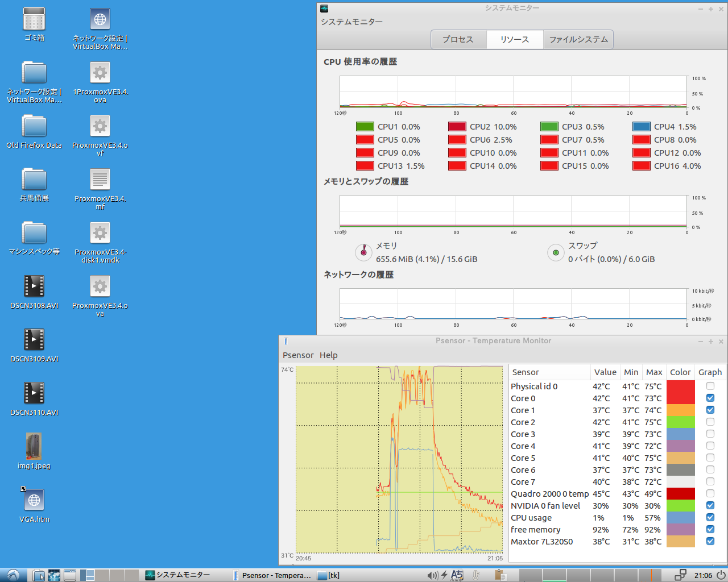Viewport: 728px width, 582px height.
Task: Open the trash bin (ゴミ箱) icon
Action: coord(34,19)
